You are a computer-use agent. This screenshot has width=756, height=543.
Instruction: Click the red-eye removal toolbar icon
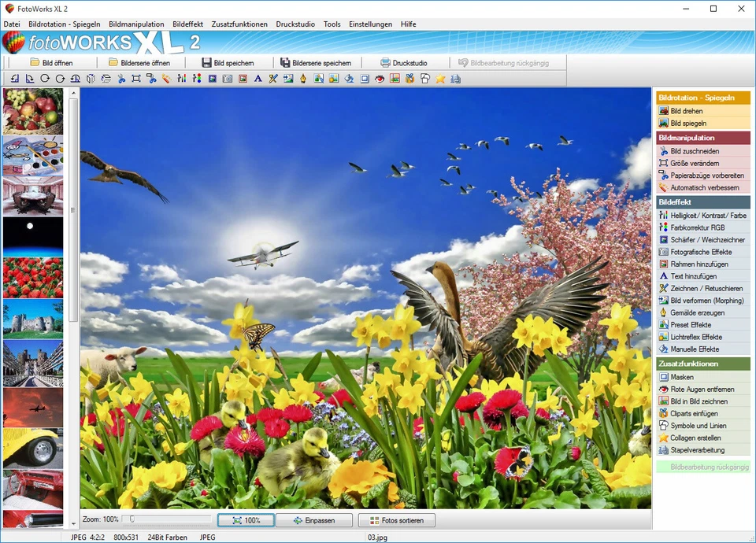pos(379,78)
